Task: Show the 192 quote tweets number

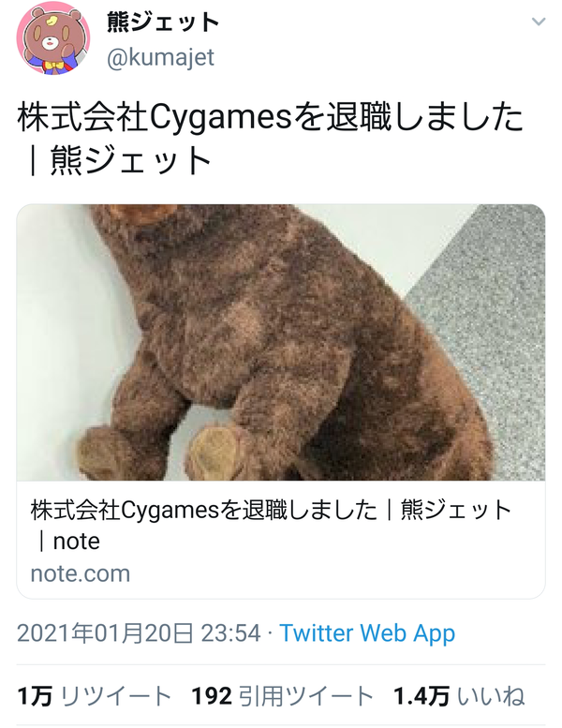Action: pyautogui.click(x=212, y=696)
